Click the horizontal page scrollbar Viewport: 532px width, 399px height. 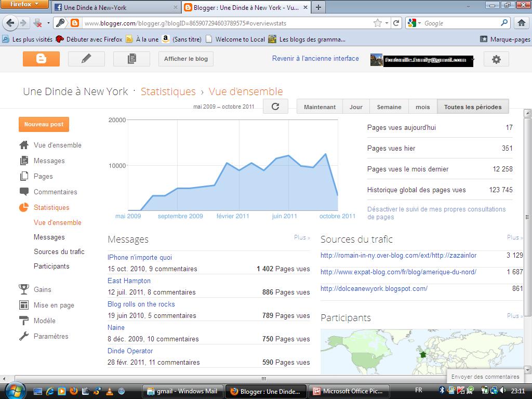coord(263,379)
